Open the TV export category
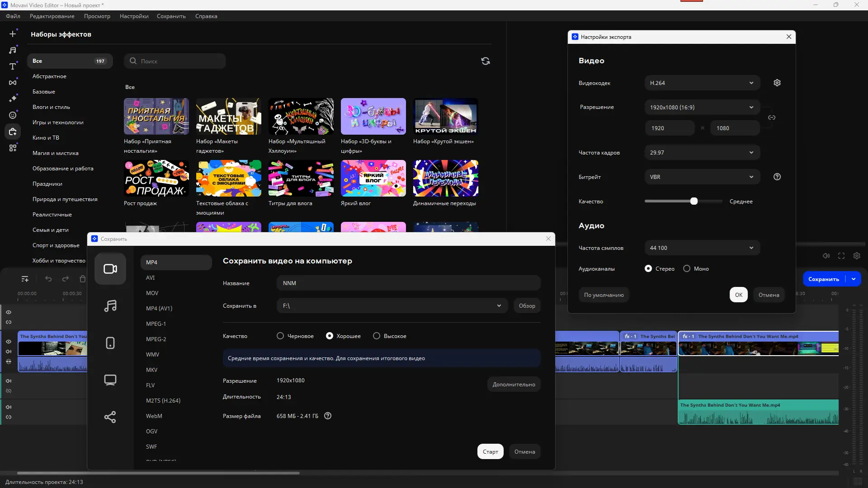This screenshot has width=868, height=488. pyautogui.click(x=110, y=380)
